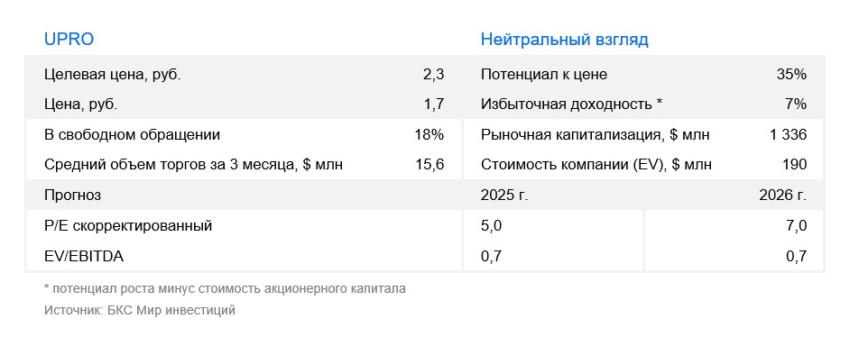Click the 15,6 average trading volume value
The height and width of the screenshot is (346, 868).
tap(429, 165)
